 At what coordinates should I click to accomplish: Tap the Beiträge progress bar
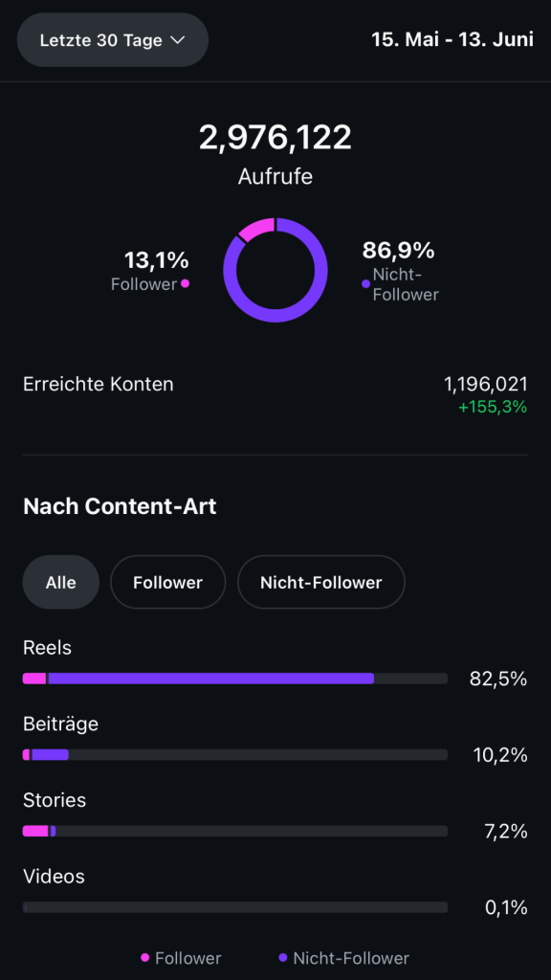(x=235, y=755)
